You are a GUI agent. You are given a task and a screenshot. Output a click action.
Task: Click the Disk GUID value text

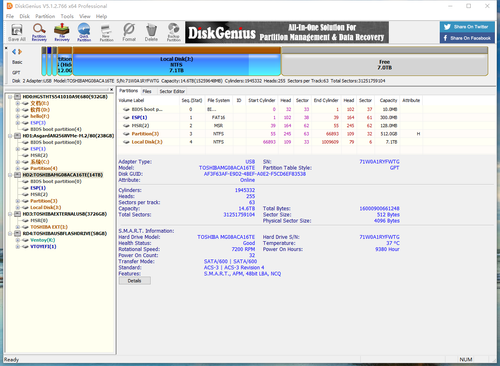pos(255,174)
